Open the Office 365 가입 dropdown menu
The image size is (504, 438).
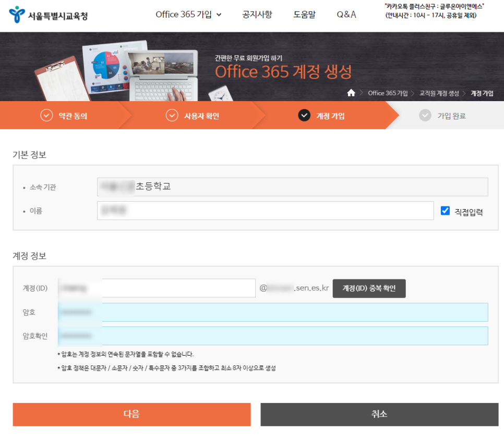point(188,15)
